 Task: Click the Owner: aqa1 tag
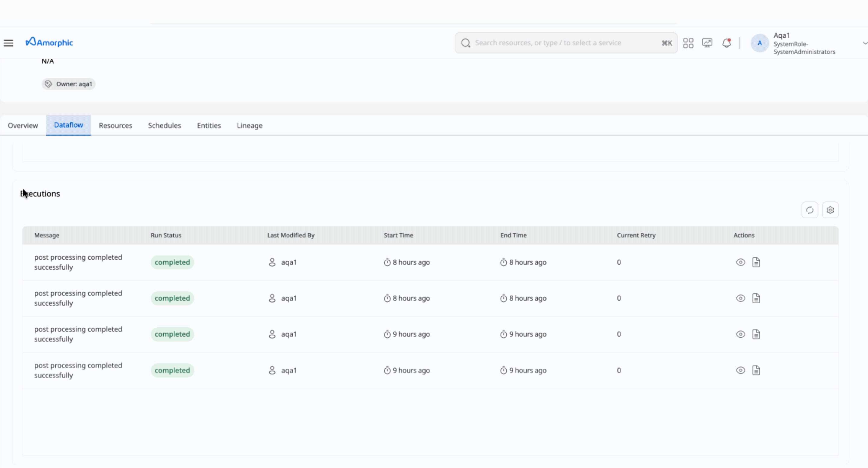68,84
